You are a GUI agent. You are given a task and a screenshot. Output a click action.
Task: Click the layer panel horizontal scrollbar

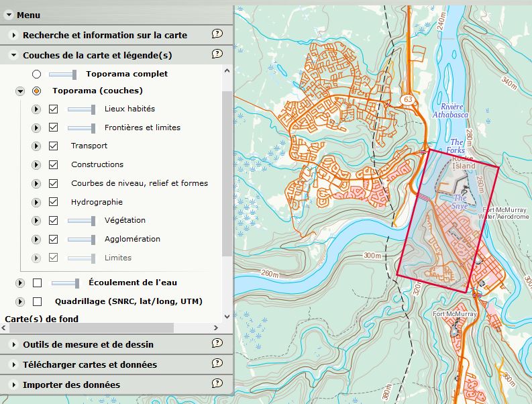111,328
